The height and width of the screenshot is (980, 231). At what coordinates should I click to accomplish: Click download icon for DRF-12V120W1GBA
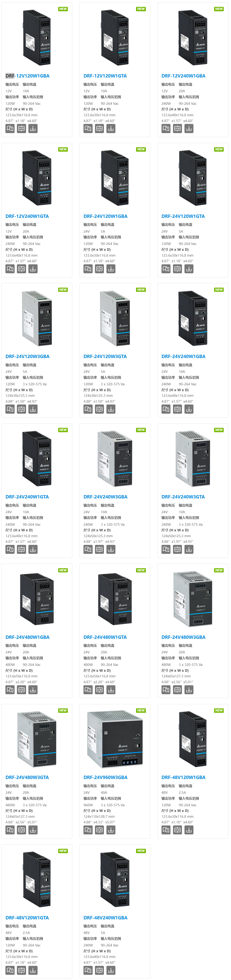(x=33, y=129)
